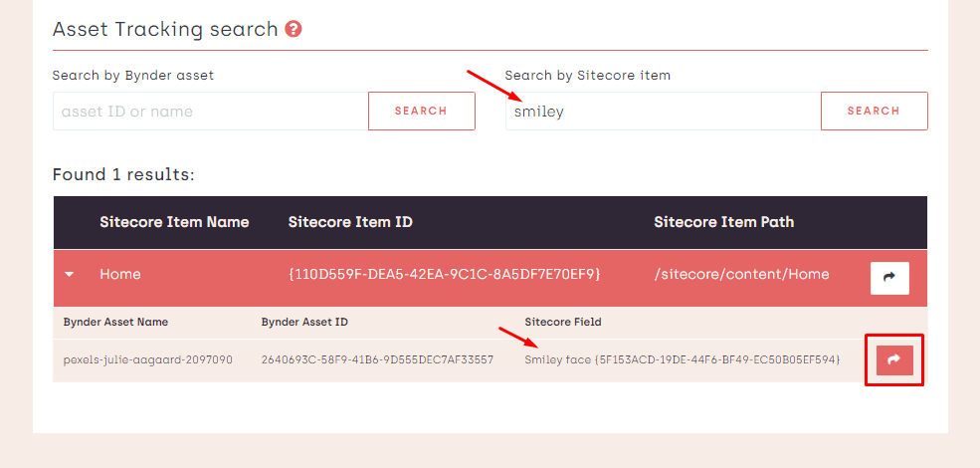Click the Smiley face Sitecore field value
This screenshot has width=980, height=468.
[x=683, y=359]
